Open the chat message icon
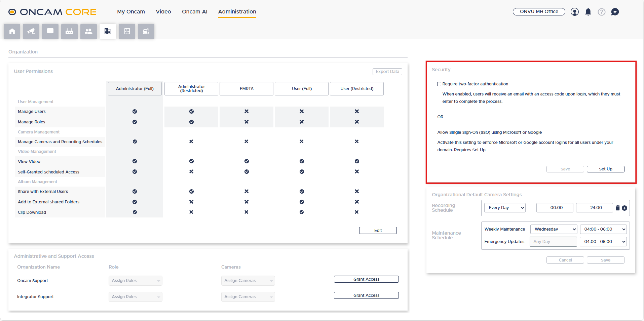The height and width of the screenshot is (321, 644). [615, 12]
